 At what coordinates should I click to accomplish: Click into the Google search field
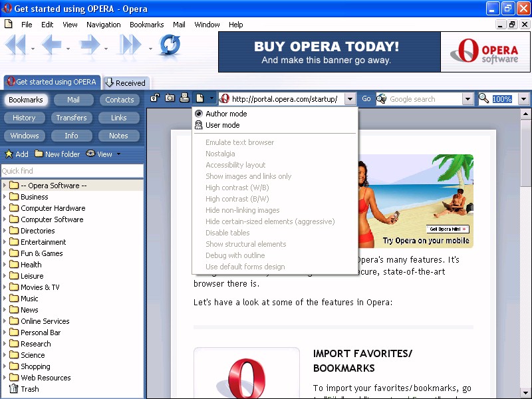tap(424, 99)
